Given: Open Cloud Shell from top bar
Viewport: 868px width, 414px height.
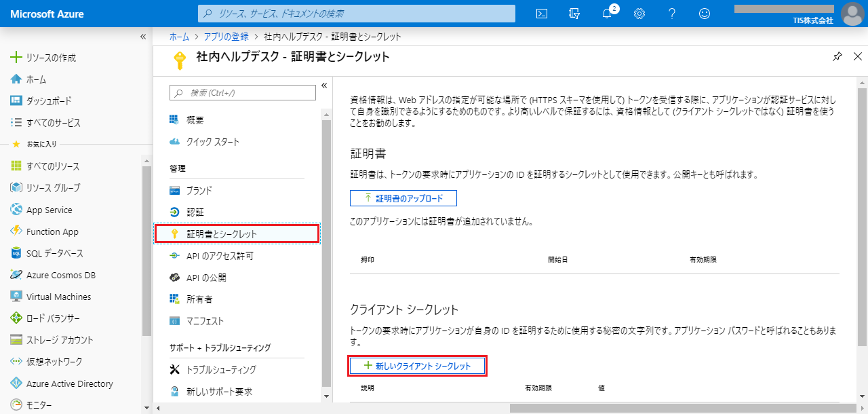Looking at the screenshot, I should point(542,14).
